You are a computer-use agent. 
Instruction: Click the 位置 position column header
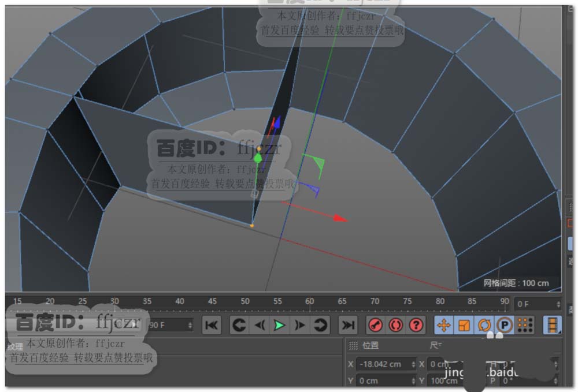pyautogui.click(x=370, y=345)
